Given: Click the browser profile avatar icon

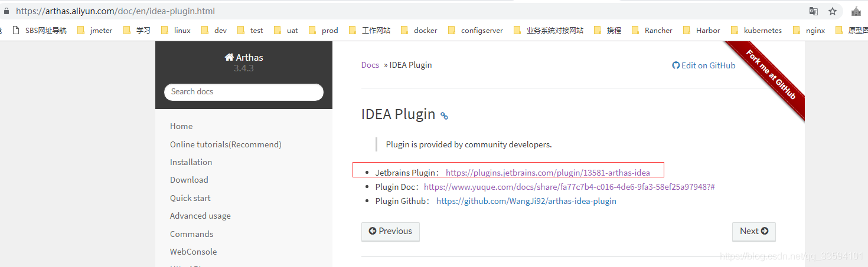Looking at the screenshot, I should coord(856,11).
